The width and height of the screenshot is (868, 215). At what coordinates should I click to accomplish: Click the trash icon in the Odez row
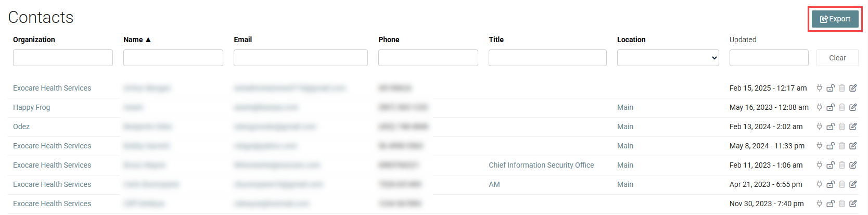click(x=842, y=127)
